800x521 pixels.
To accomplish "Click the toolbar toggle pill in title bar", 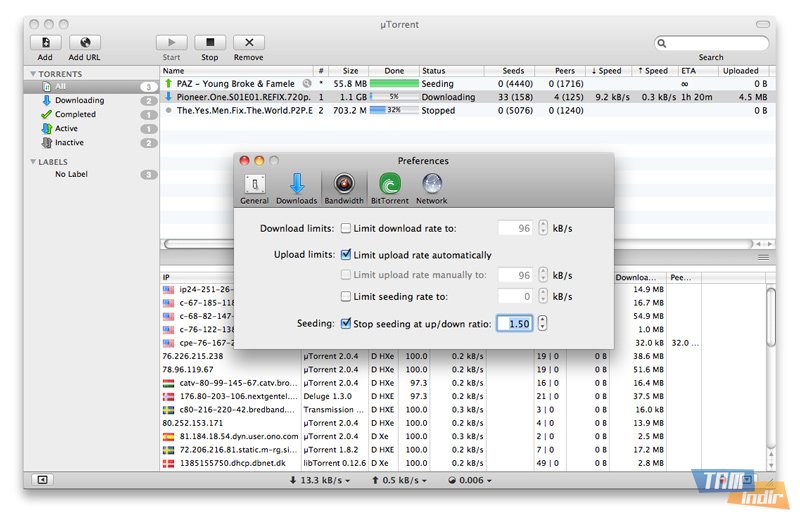I will pos(763,24).
